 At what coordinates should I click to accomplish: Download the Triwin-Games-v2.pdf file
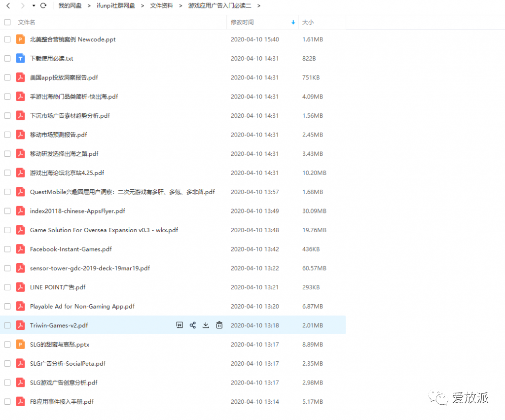coord(206,325)
